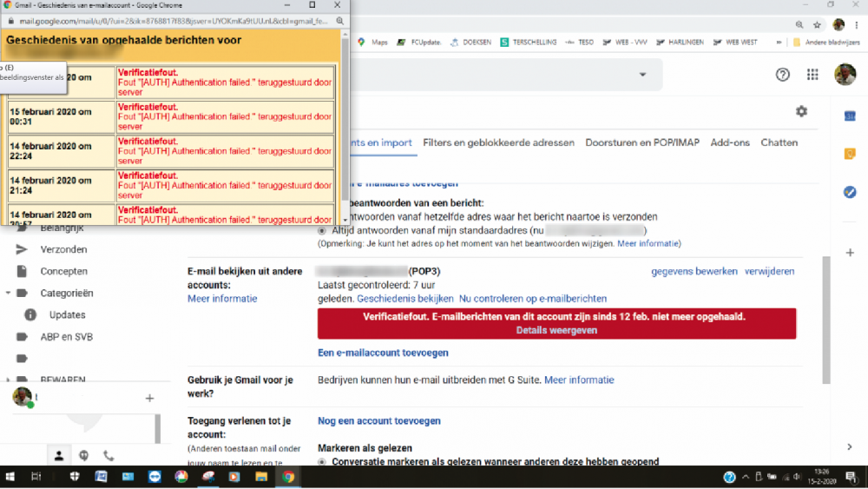Open the Maps bookmark
Image resolution: width=868 pixels, height=489 pixels.
coord(373,42)
